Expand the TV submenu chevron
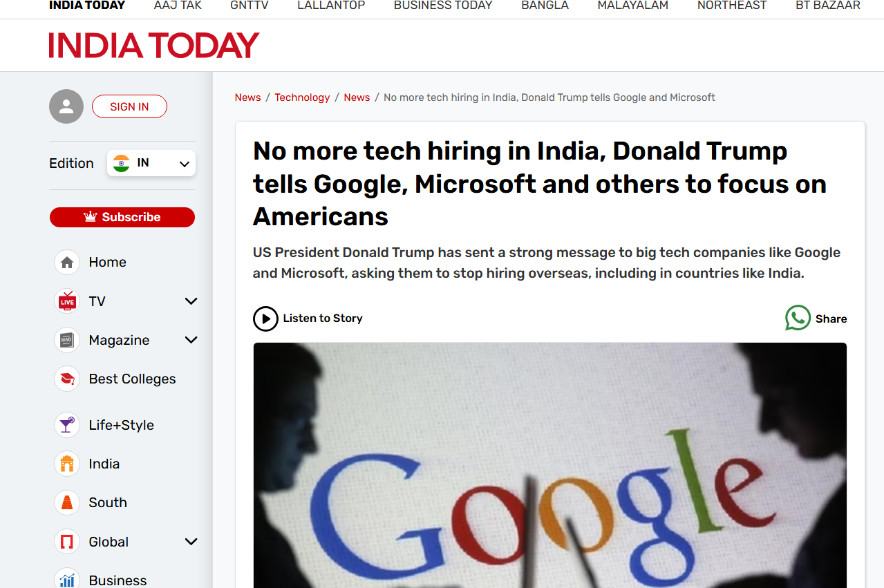 tap(191, 301)
